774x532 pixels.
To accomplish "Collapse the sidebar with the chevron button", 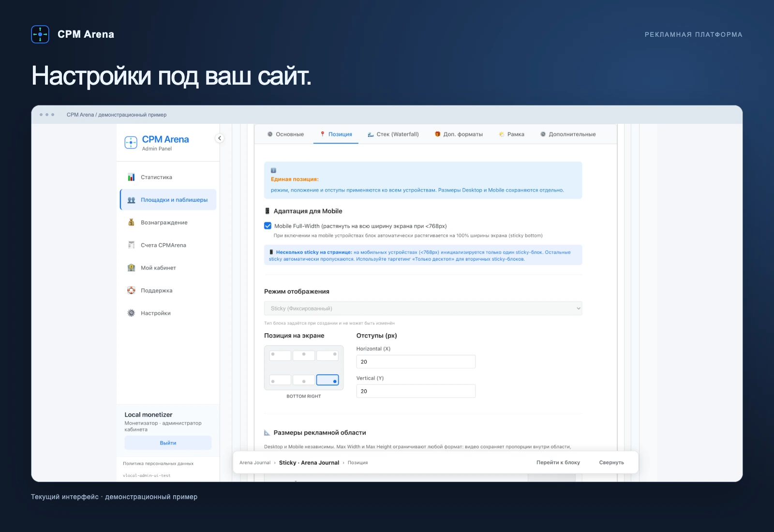I will tap(220, 138).
